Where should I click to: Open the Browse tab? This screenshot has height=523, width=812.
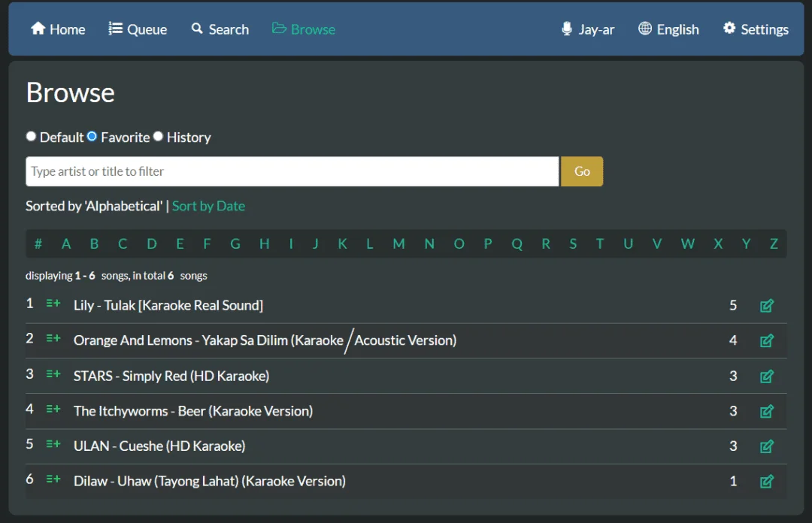pyautogui.click(x=304, y=29)
